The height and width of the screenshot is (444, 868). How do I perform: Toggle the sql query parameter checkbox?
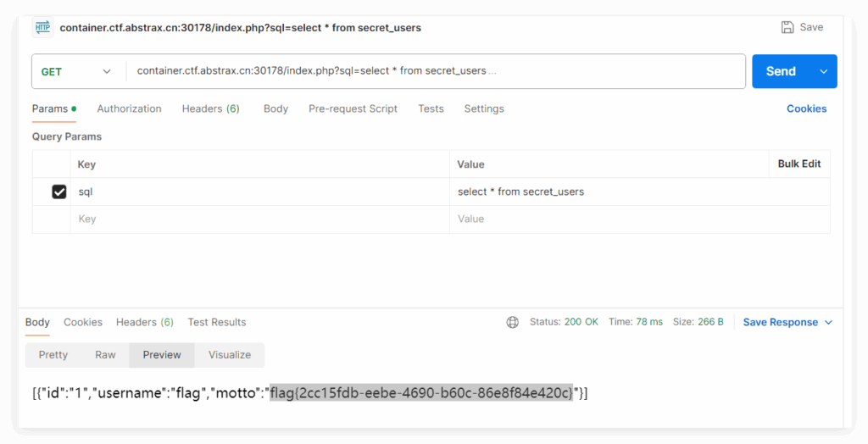59,191
